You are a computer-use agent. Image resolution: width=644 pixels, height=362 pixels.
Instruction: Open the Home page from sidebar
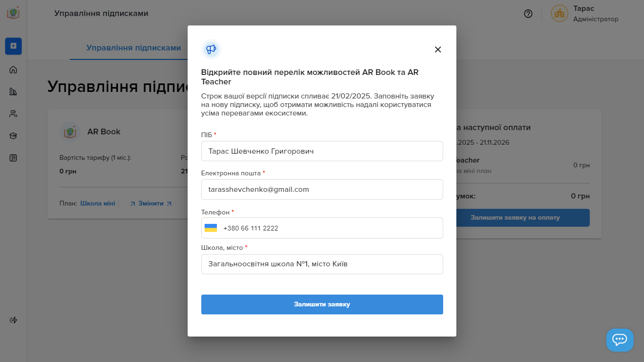[13, 70]
